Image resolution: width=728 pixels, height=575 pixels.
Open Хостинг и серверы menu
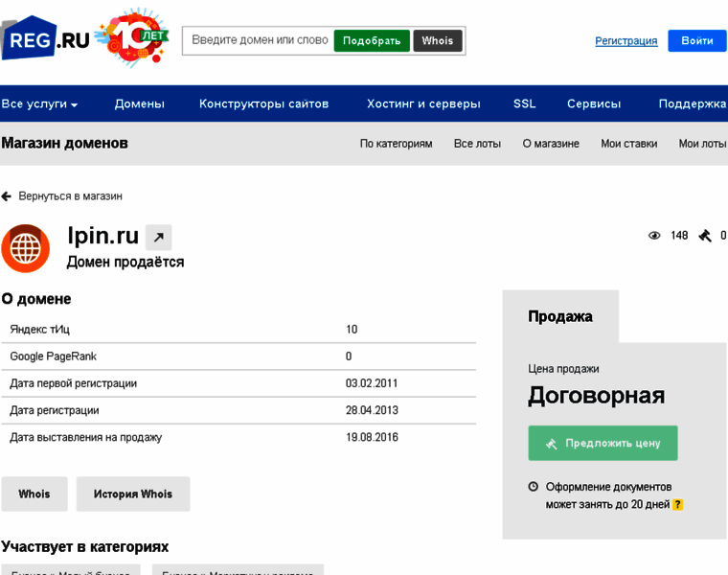(423, 104)
